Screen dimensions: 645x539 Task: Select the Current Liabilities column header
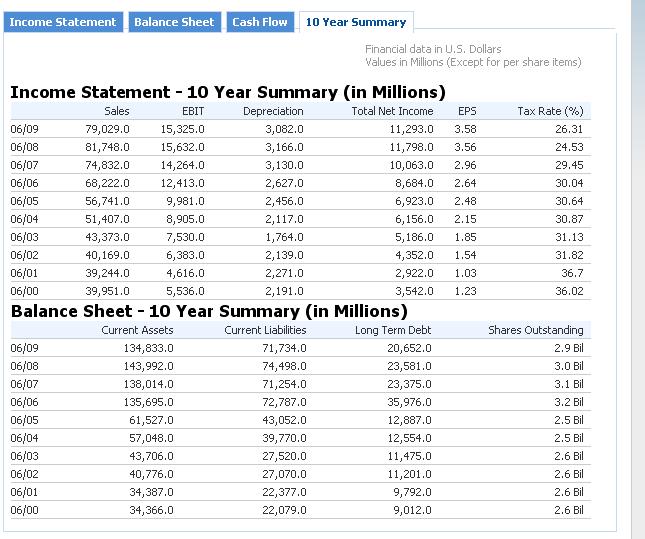click(265, 330)
